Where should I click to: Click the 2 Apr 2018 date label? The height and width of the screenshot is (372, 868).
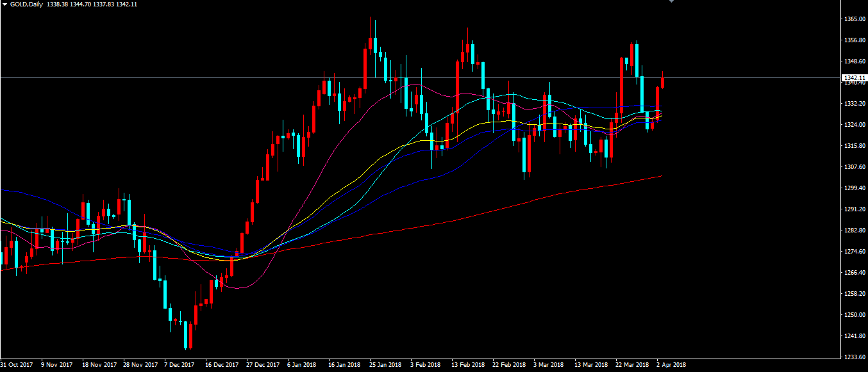click(x=671, y=365)
